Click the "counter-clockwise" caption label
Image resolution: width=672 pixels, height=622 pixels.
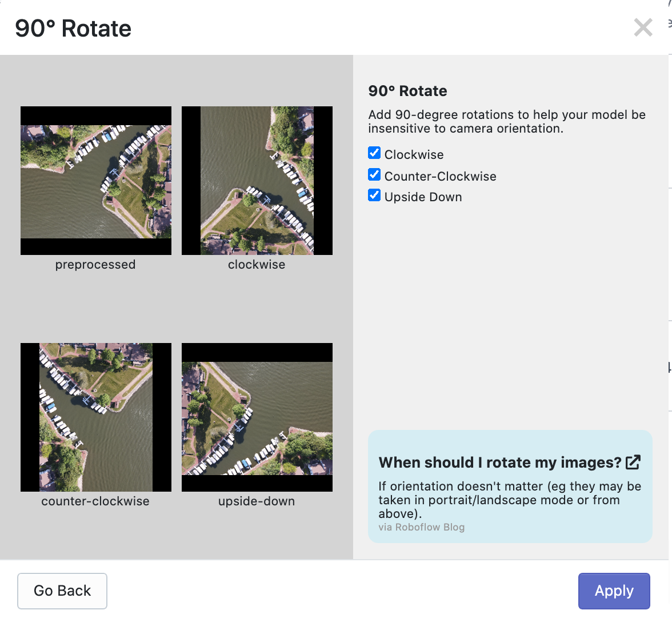[x=95, y=501]
